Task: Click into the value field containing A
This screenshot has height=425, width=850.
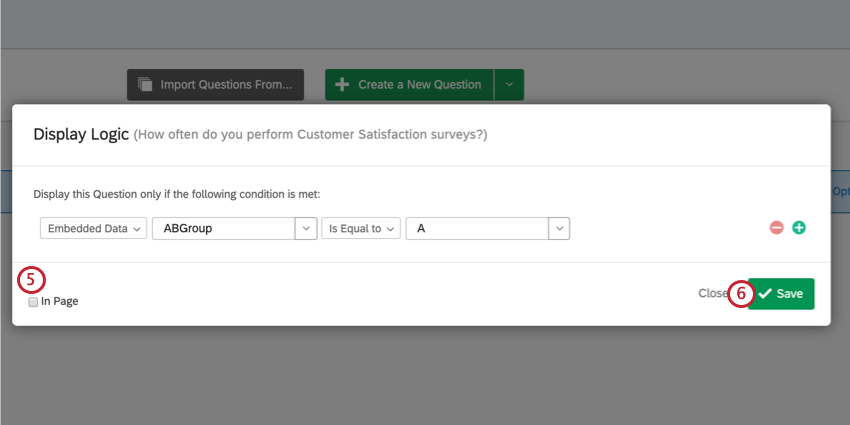Action: pyautogui.click(x=476, y=228)
